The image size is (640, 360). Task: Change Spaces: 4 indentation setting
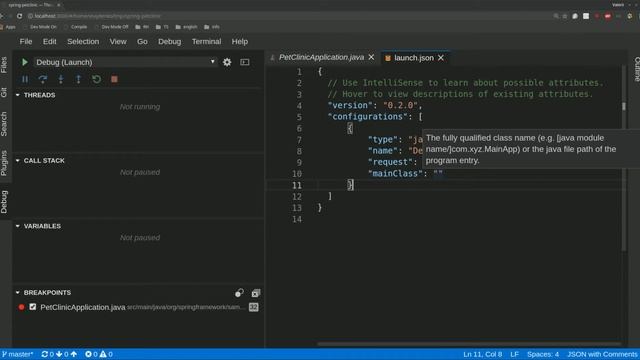[x=543, y=354]
